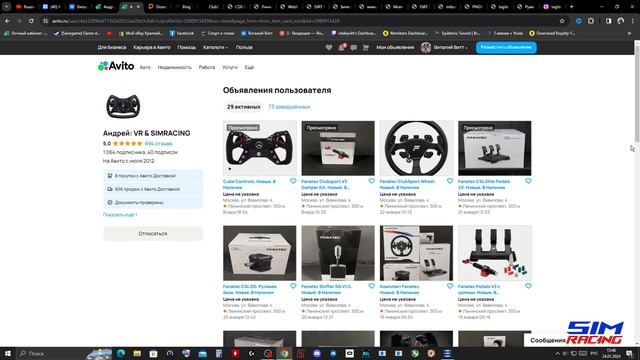The height and width of the screenshot is (360, 640).
Task: Open the Fanatec CSL DD listing title
Action: point(250,289)
